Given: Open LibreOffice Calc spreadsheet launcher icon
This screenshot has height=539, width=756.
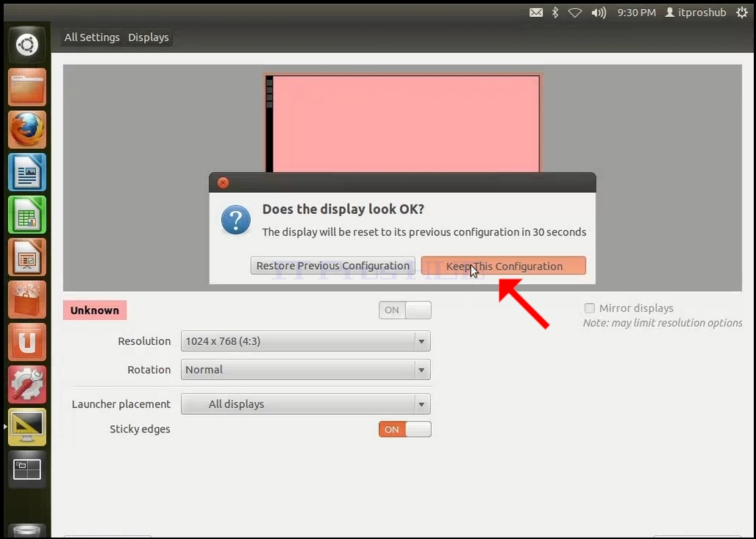Looking at the screenshot, I should point(27,215).
